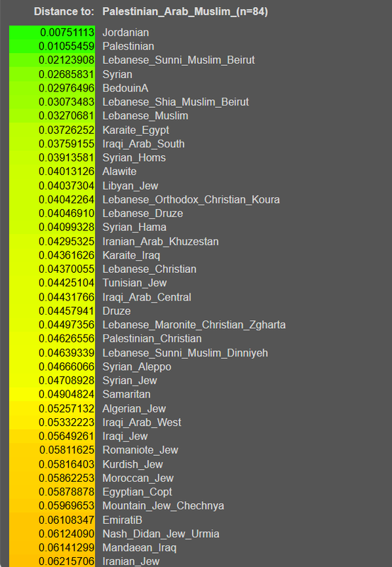Screen dimensions: 392x567
Task: Select the Lebanese_Druze entry
Action: (x=142, y=213)
